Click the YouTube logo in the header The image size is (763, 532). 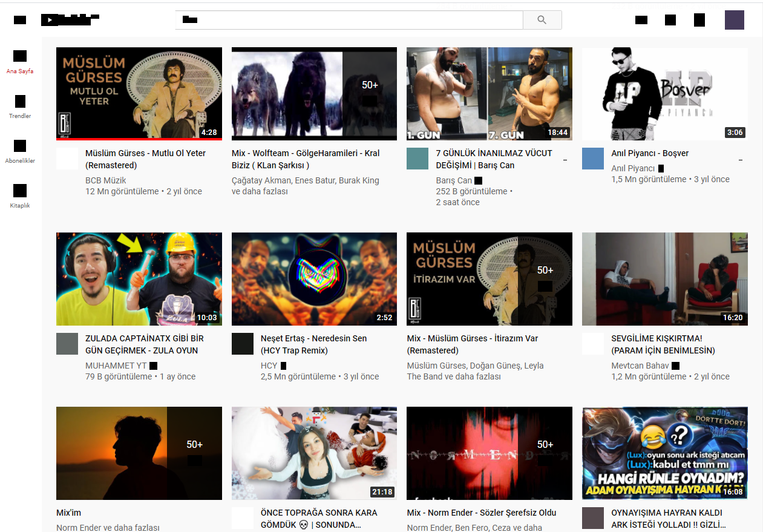70,20
